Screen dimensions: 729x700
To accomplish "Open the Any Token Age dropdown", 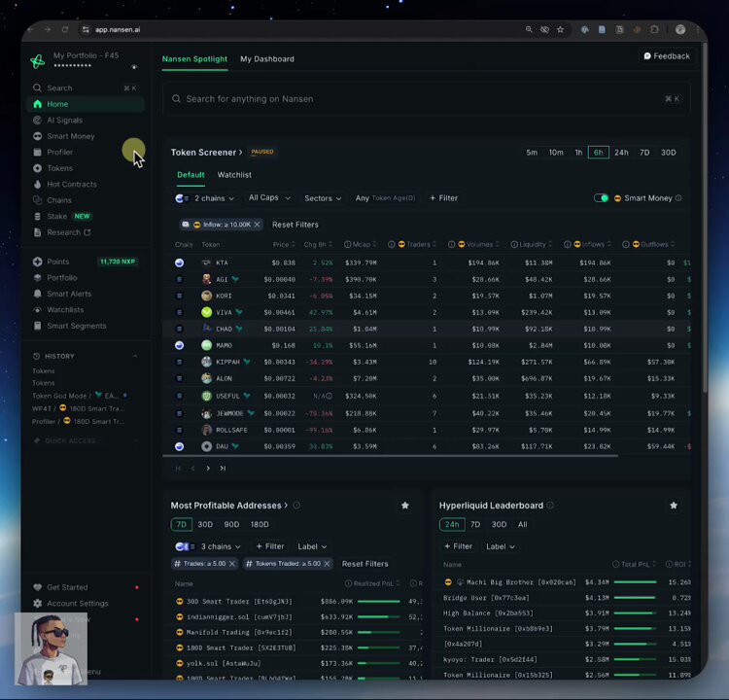I will tap(385, 198).
